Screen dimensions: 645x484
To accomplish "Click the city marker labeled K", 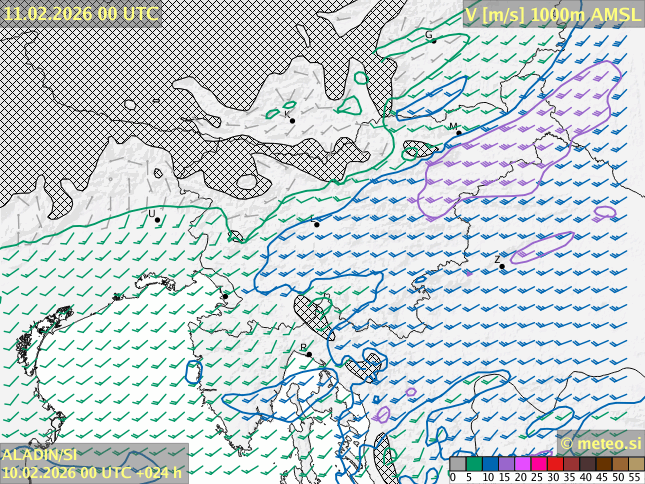I will (292, 121).
